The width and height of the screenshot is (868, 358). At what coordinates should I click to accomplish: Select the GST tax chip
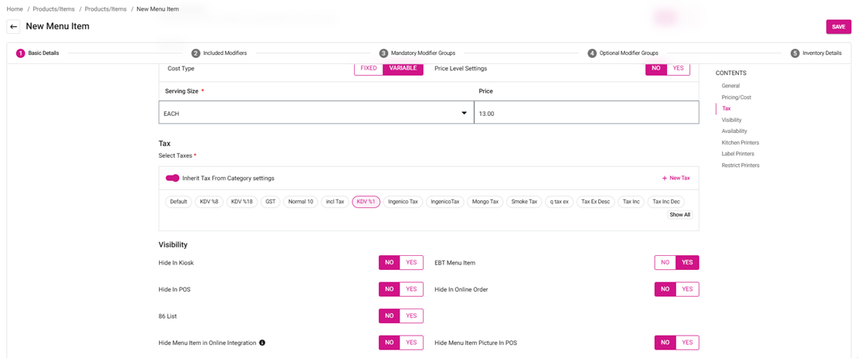[271, 202]
